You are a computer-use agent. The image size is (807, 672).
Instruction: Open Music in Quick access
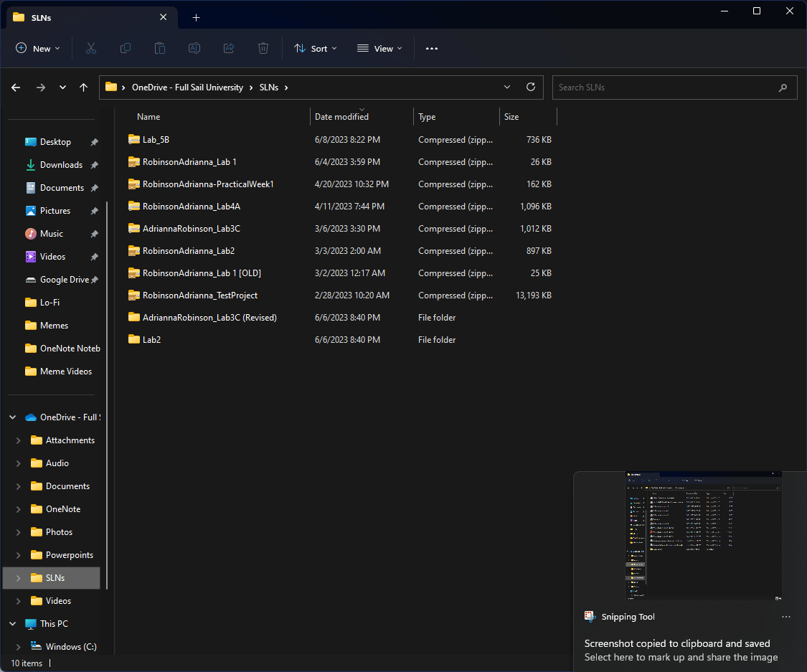[x=52, y=234]
